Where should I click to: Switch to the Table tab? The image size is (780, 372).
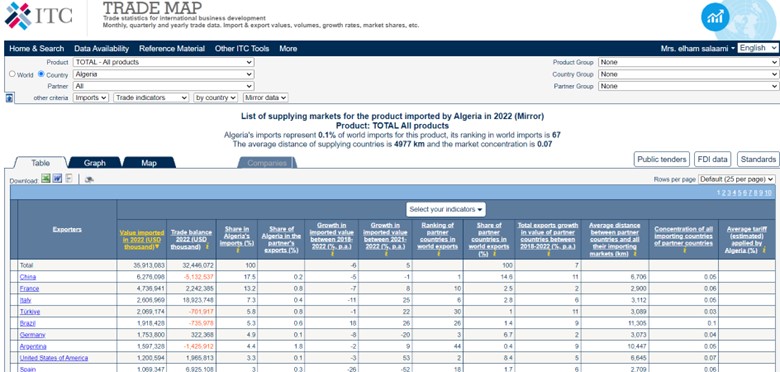click(x=40, y=163)
